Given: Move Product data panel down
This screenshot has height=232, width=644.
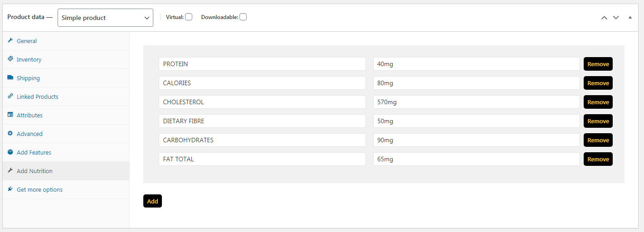Looking at the screenshot, I should [616, 18].
